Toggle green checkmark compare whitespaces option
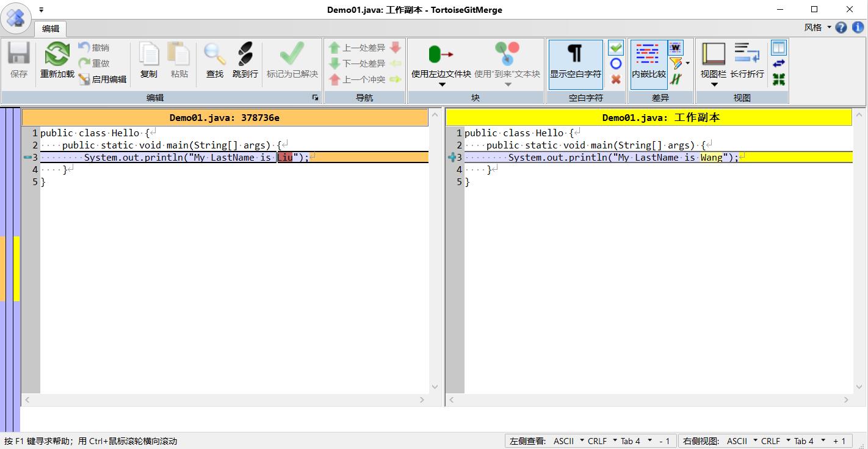This screenshot has height=449, width=868. pyautogui.click(x=616, y=47)
